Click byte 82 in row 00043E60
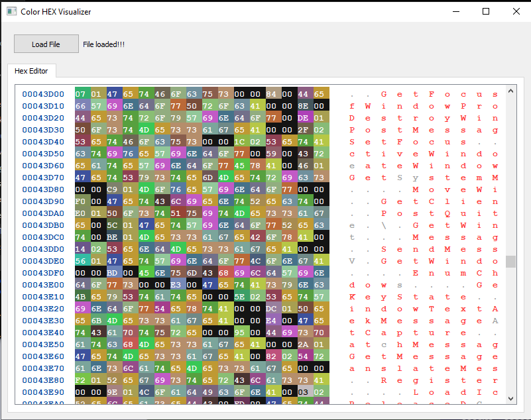The width and height of the screenshot is (531, 420). [274, 356]
